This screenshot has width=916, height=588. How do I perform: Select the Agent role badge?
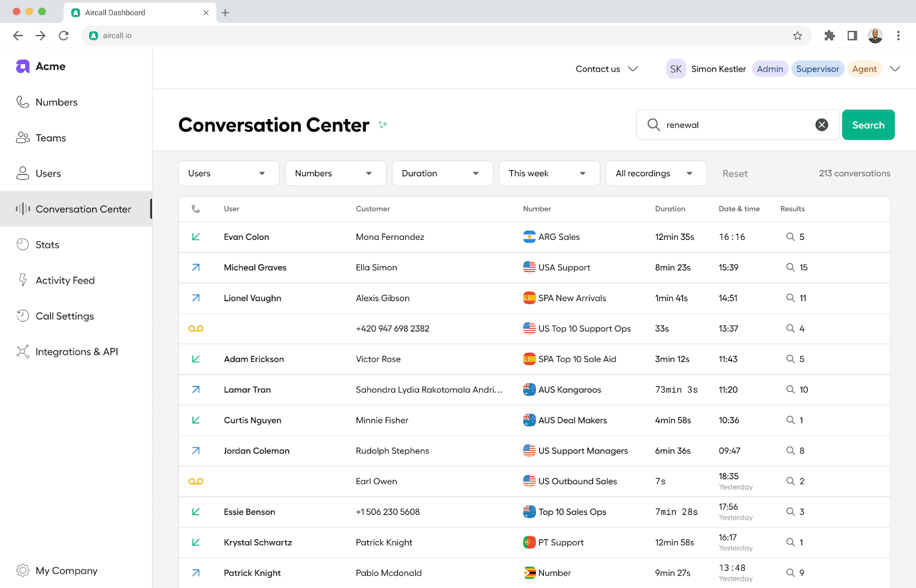pos(864,69)
